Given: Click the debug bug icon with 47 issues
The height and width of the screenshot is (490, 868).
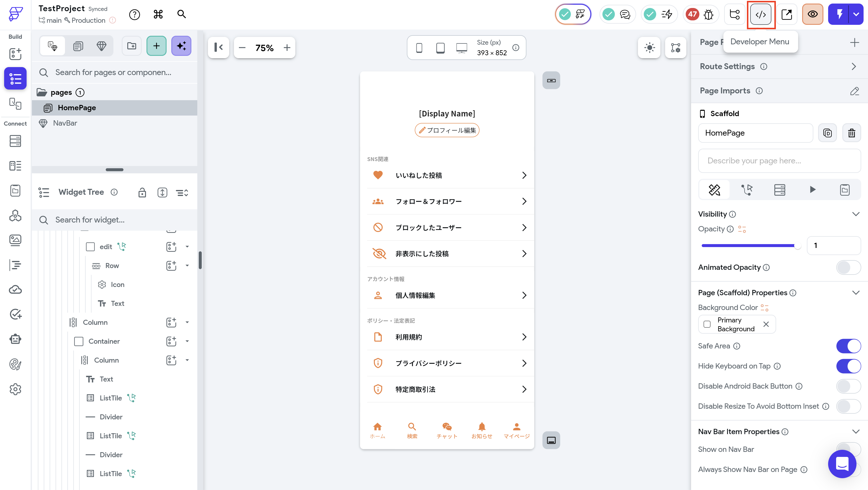Looking at the screenshot, I should coord(708,14).
